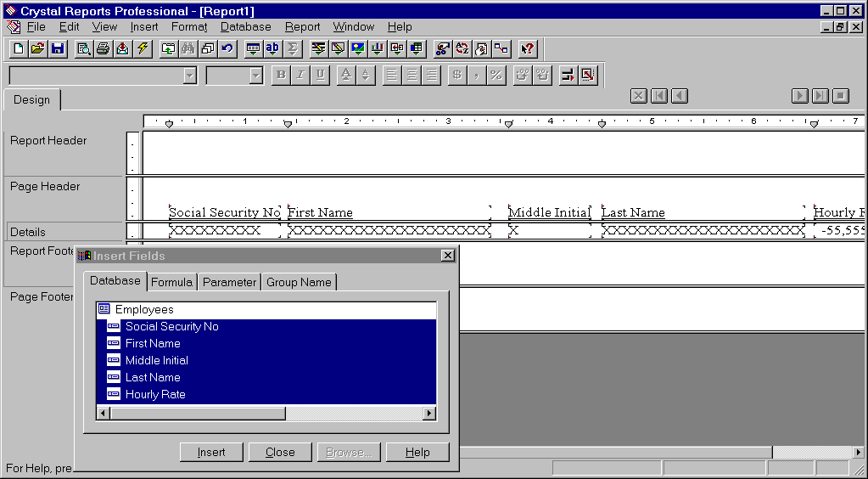This screenshot has height=479, width=868.
Task: Click the Open file folder icon
Action: (x=37, y=48)
